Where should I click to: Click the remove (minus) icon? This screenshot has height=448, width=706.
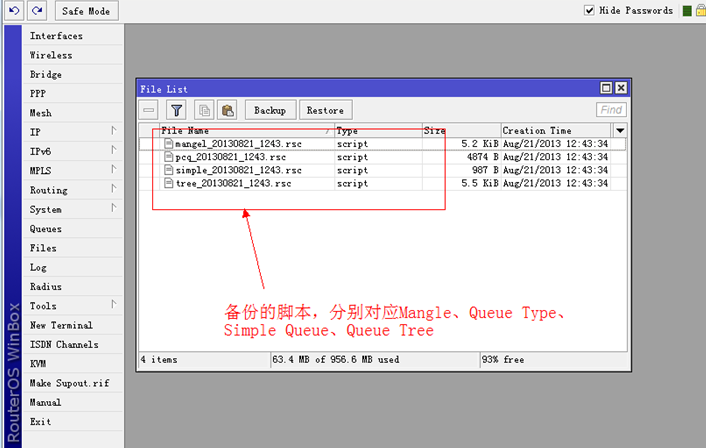(149, 110)
